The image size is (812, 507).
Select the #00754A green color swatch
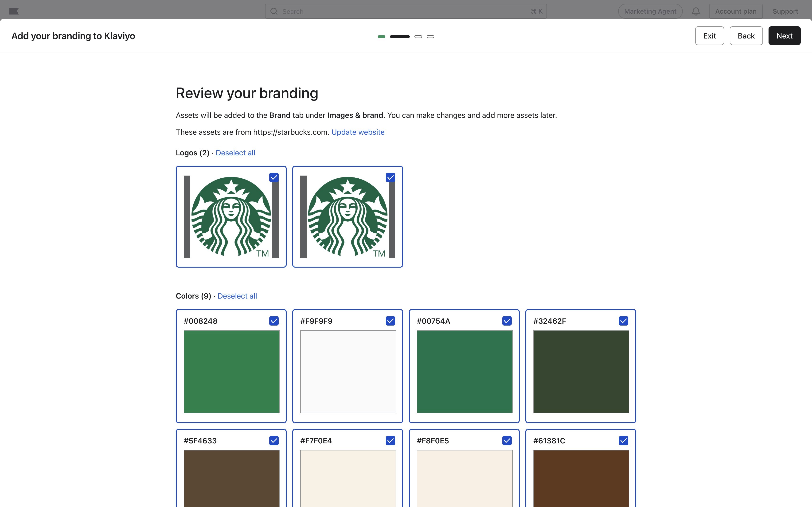coord(464,372)
